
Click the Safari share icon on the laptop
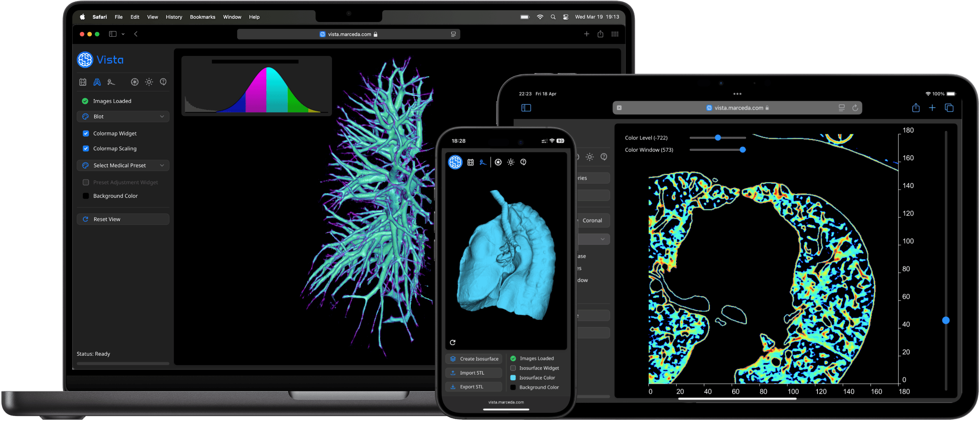pyautogui.click(x=600, y=34)
